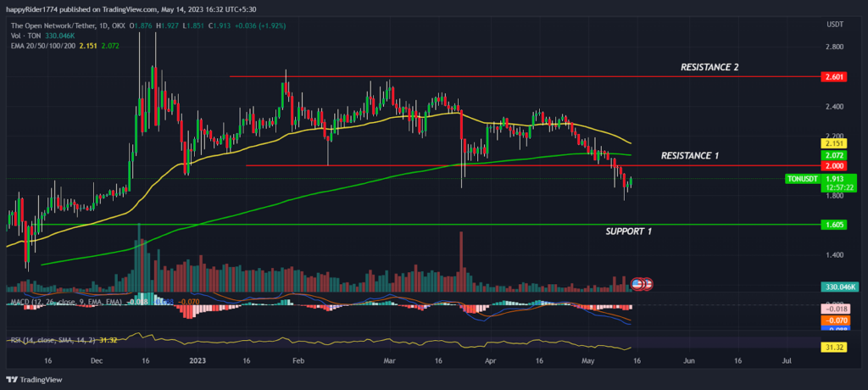This screenshot has width=868, height=390.
Task: Click the orange -0.070 MACD signal label
Action: coord(837,320)
